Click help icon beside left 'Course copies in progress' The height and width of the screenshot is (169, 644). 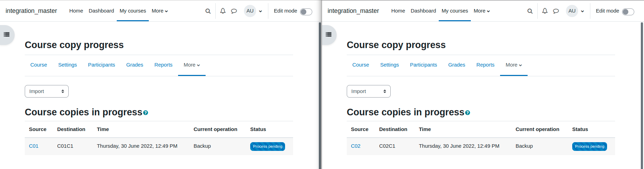146,113
